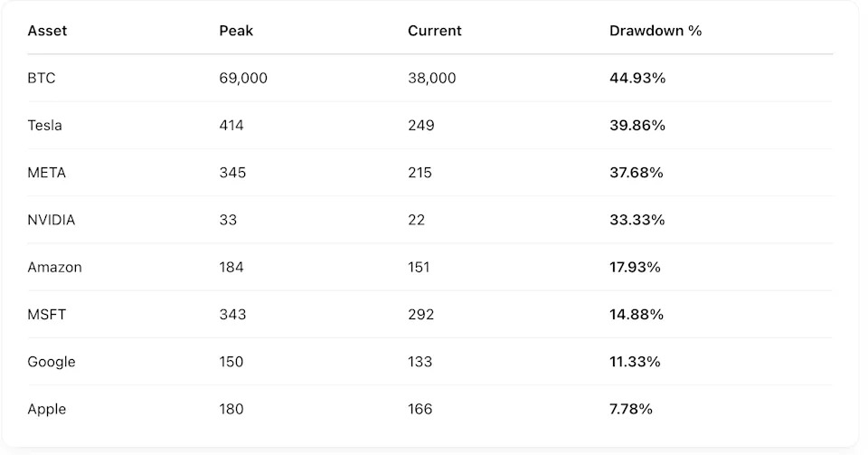Click MSFT current value 292
Screen dimensions: 868x455
(421, 315)
